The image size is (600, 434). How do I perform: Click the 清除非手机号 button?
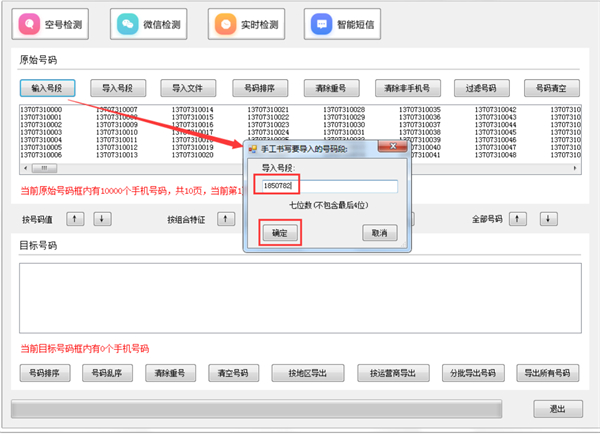pos(408,88)
